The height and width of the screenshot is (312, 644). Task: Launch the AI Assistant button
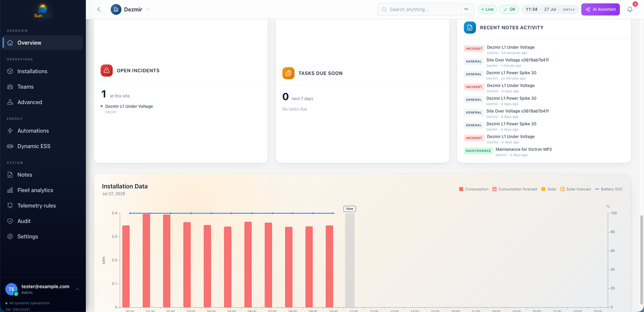pos(601,9)
